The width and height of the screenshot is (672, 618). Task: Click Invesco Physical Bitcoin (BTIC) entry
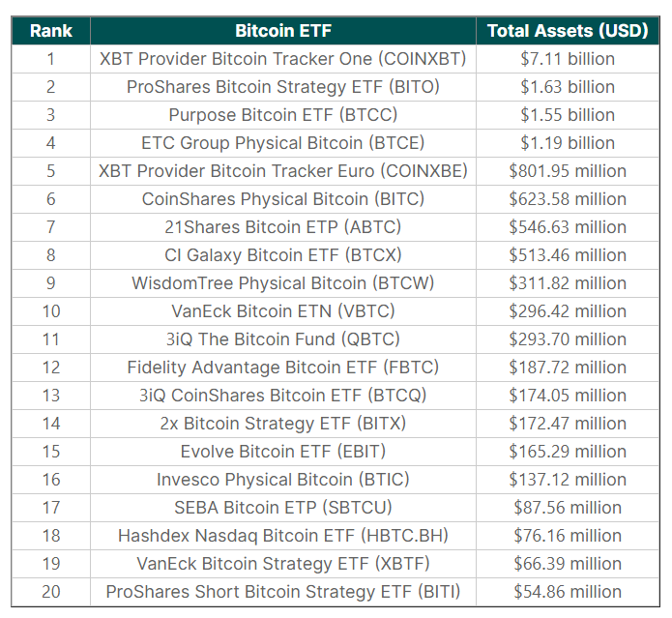tap(282, 480)
